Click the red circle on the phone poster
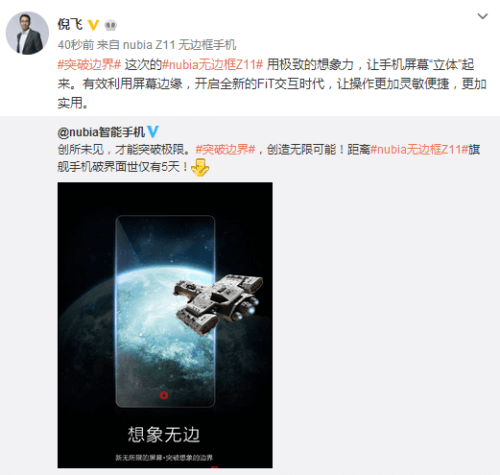The width and height of the screenshot is (500, 475). click(164, 395)
